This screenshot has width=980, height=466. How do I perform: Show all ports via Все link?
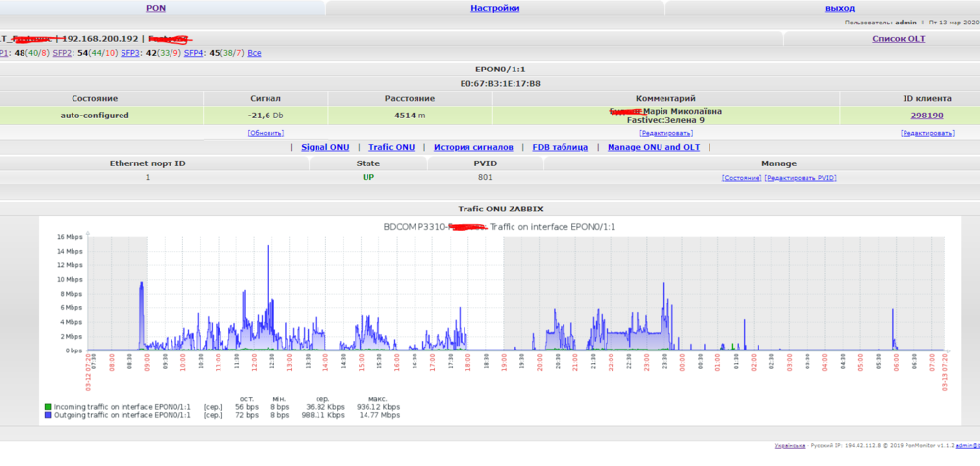point(255,52)
